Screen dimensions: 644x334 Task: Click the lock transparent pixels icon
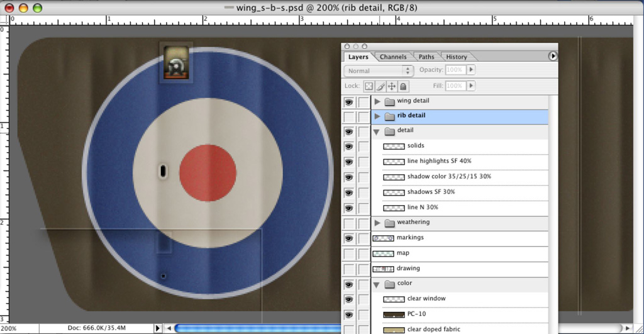pos(369,86)
